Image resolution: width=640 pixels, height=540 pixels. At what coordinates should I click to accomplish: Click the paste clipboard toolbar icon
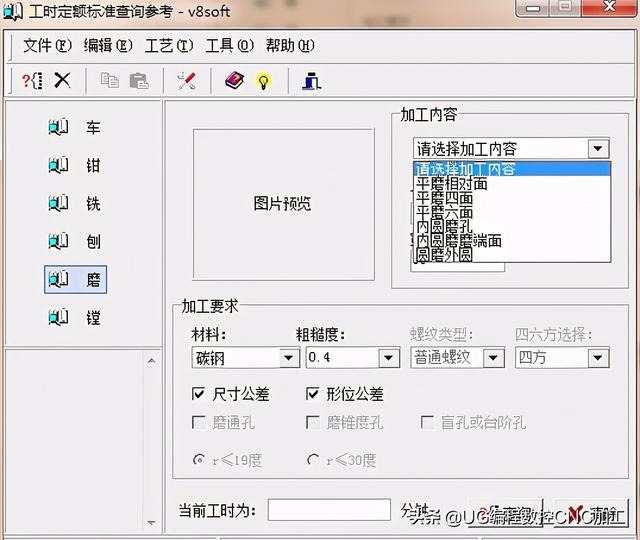(139, 80)
